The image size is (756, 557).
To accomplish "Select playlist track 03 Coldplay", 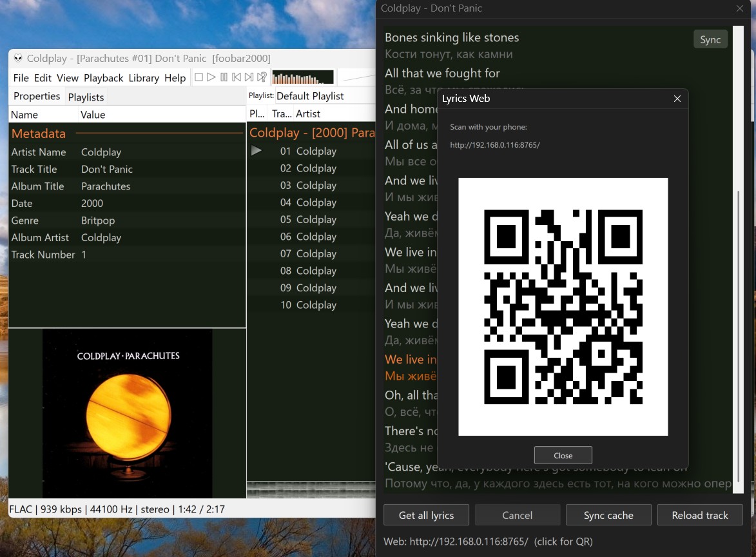I will coord(311,185).
